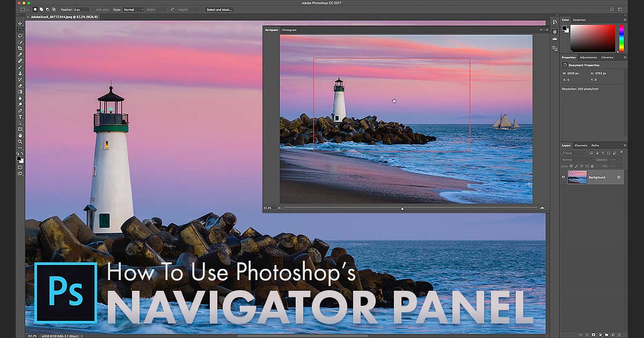
Task: Swap foreground and background colors in toolbar
Action: pyautogui.click(x=22, y=153)
